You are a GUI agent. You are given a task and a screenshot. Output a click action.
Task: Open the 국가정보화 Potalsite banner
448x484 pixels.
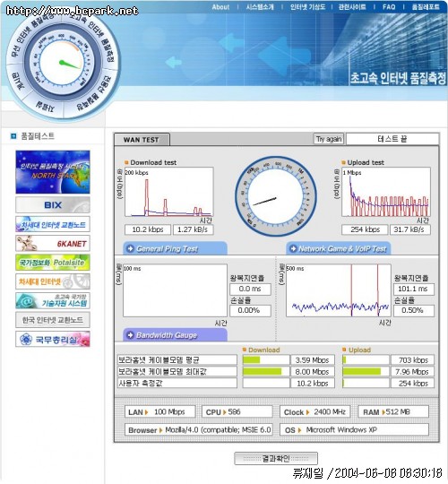click(53, 263)
